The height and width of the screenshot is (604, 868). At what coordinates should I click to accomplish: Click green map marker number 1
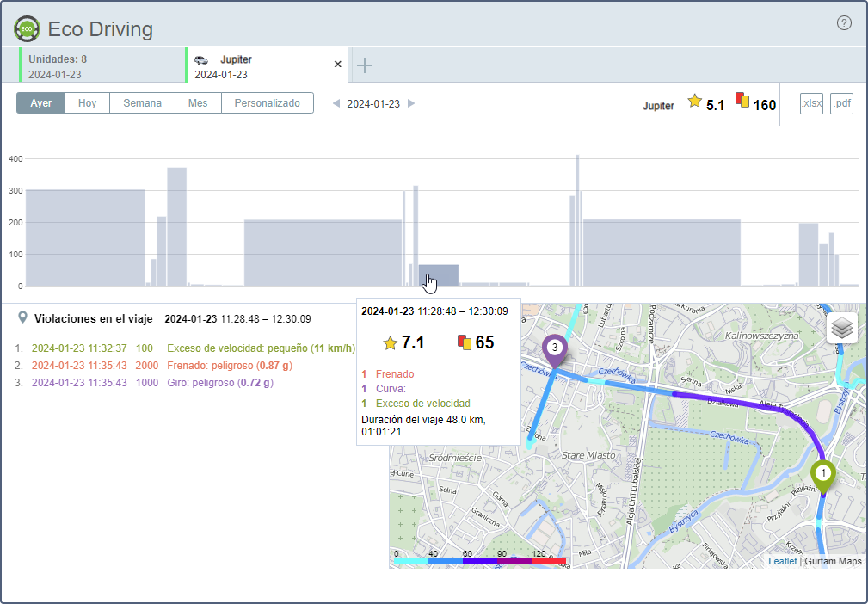[x=823, y=475]
